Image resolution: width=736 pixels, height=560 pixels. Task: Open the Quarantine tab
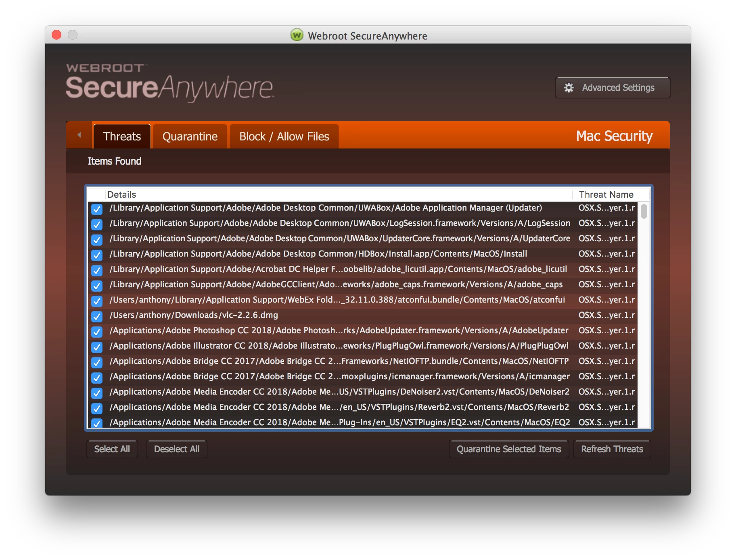(x=190, y=136)
